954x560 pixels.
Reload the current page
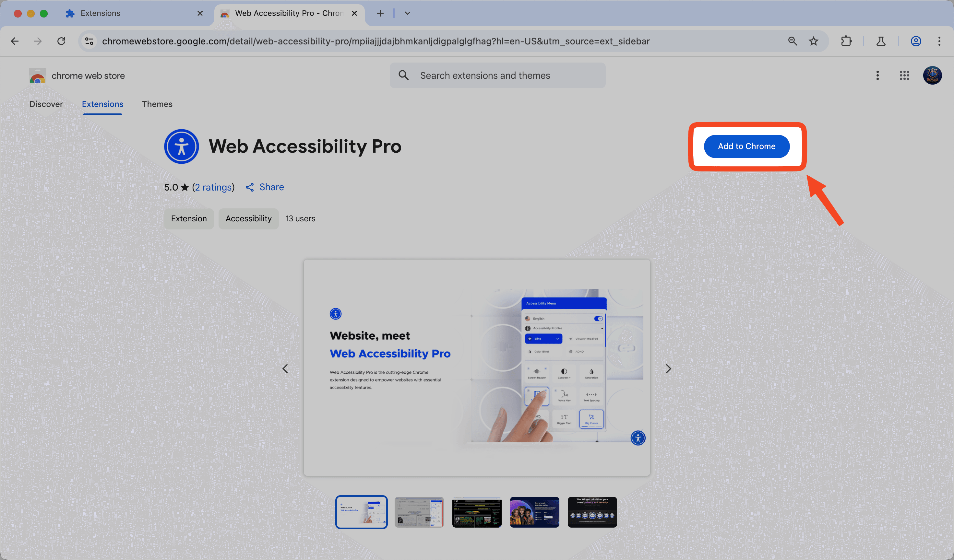[x=61, y=41]
